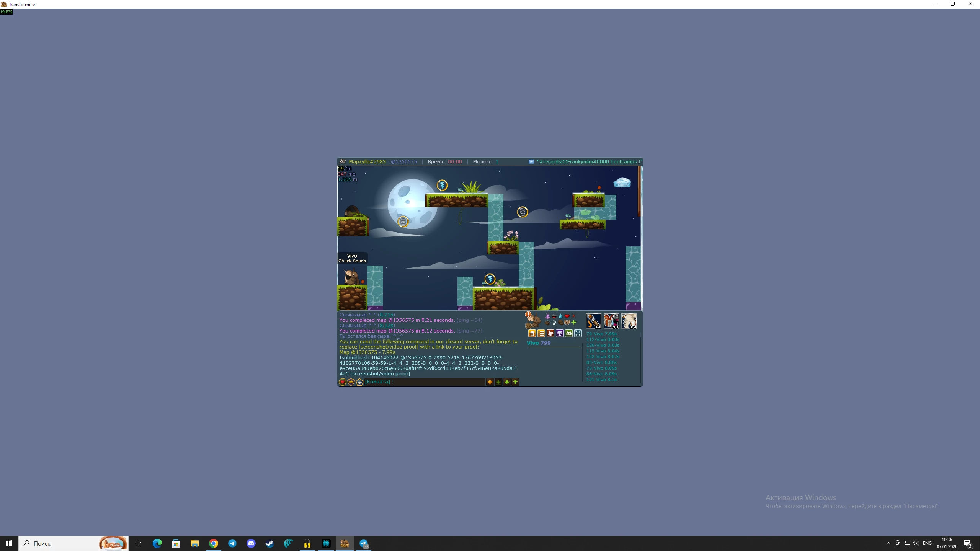Image resolution: width=980 pixels, height=551 pixels.
Task: Toggle fullscreen with the arrows icon
Action: point(578,333)
